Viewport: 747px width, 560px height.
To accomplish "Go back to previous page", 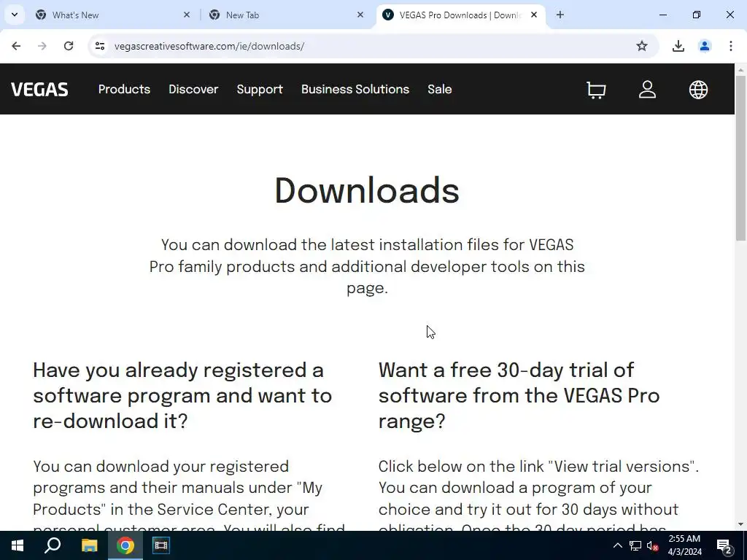I will point(16,46).
